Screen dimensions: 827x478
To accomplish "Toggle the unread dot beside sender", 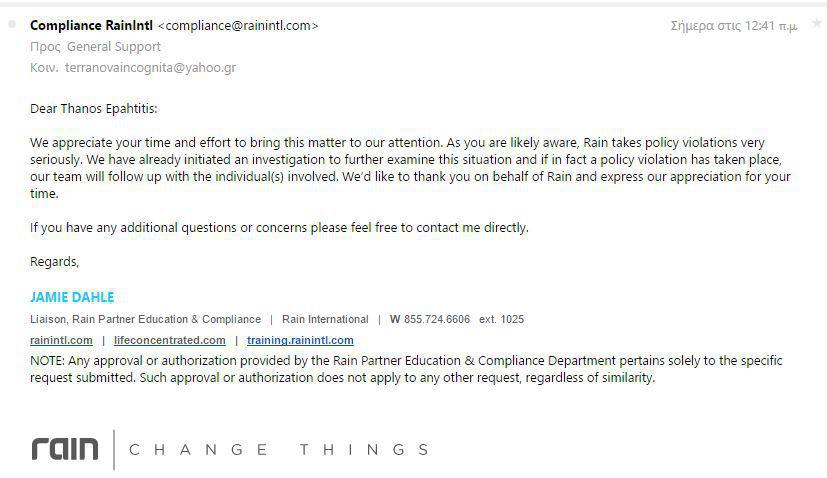I will pos(12,24).
